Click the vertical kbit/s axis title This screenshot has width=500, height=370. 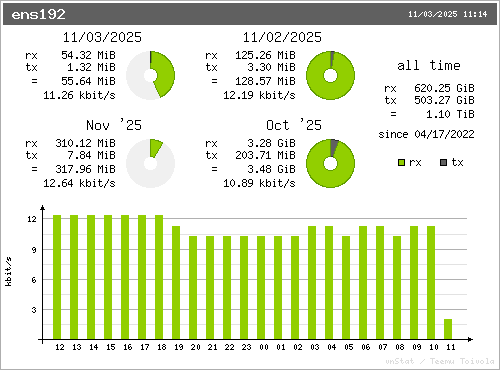[9, 271]
